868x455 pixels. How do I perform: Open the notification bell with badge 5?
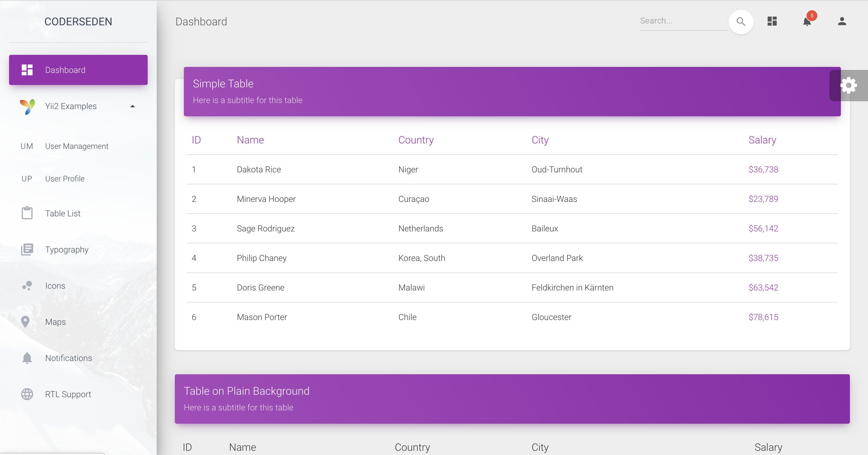807,21
